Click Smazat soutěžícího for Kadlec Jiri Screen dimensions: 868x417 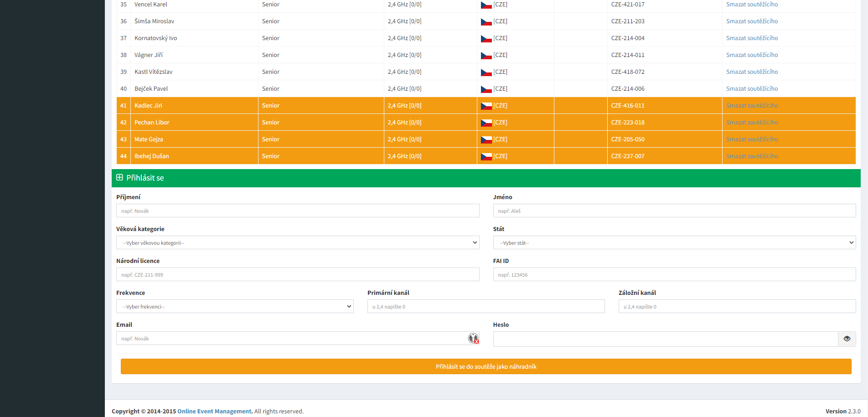coord(752,105)
